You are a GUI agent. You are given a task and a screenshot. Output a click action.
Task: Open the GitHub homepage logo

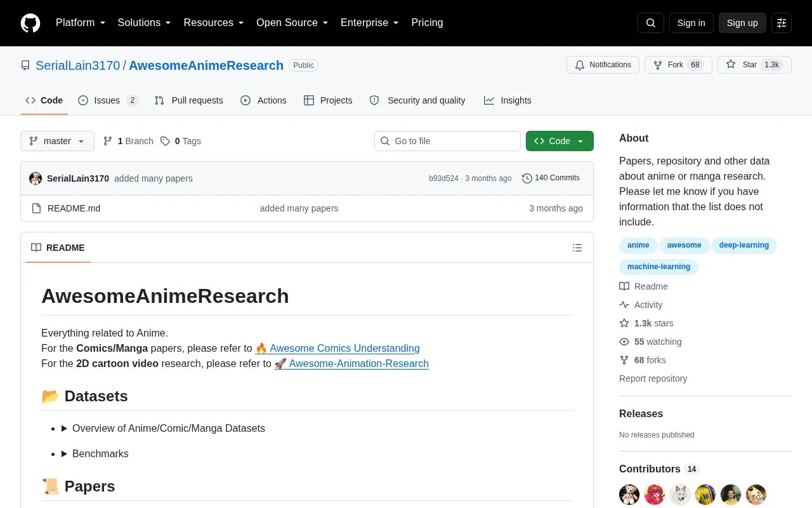click(x=30, y=23)
